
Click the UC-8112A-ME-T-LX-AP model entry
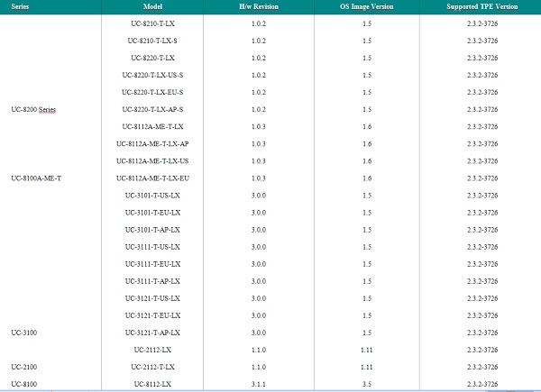tap(152, 143)
